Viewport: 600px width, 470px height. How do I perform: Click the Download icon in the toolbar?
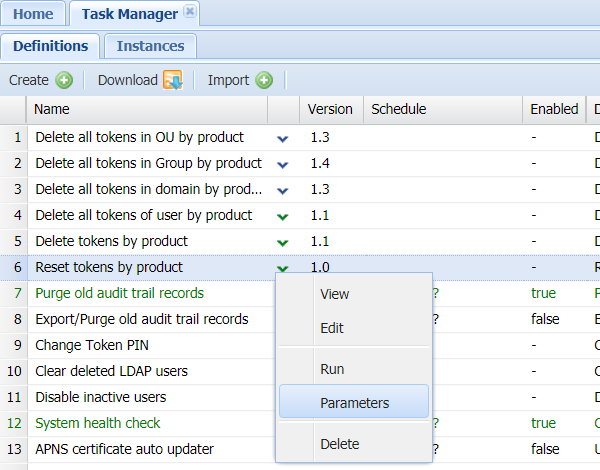click(173, 80)
